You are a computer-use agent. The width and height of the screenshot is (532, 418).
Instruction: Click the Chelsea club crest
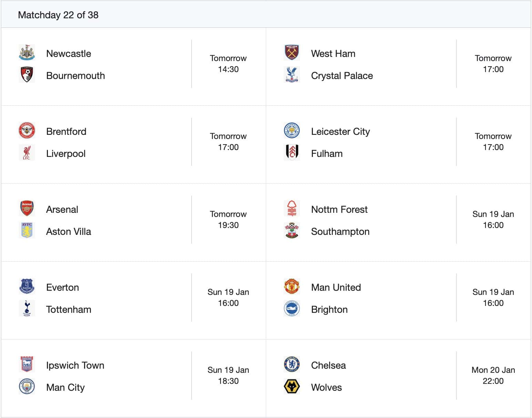pyautogui.click(x=291, y=365)
